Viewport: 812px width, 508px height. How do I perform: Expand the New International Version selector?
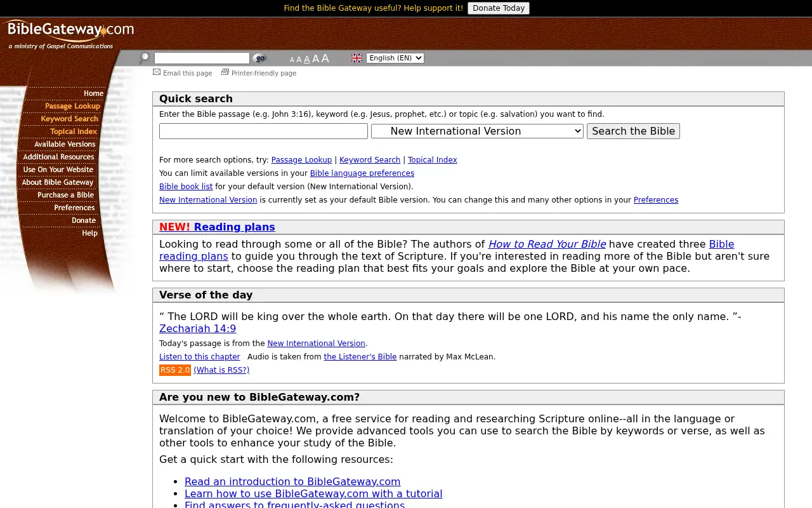[477, 131]
